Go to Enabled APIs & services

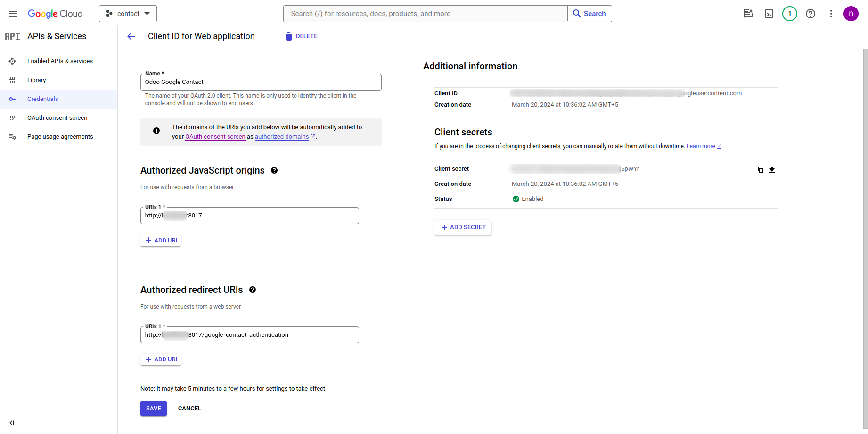60,61
